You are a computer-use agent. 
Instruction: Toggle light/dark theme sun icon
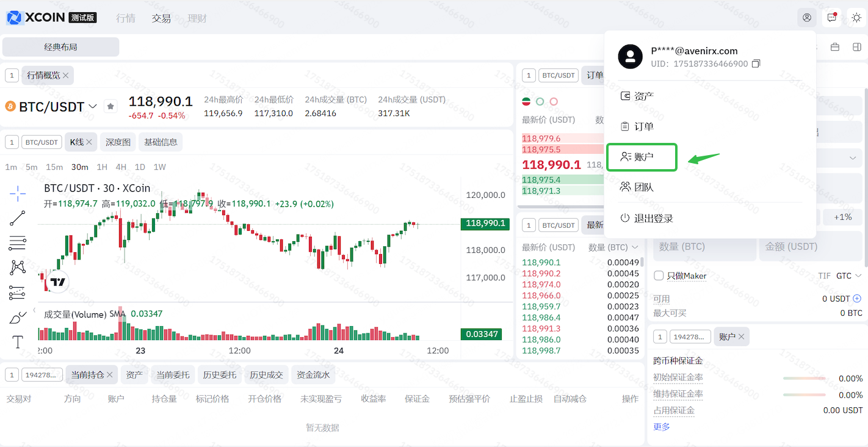(x=856, y=18)
